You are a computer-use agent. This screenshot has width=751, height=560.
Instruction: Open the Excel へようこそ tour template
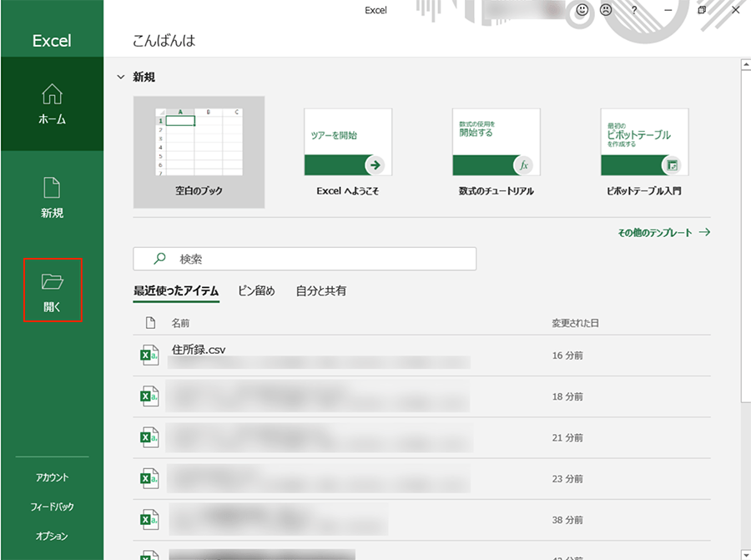[x=348, y=153]
